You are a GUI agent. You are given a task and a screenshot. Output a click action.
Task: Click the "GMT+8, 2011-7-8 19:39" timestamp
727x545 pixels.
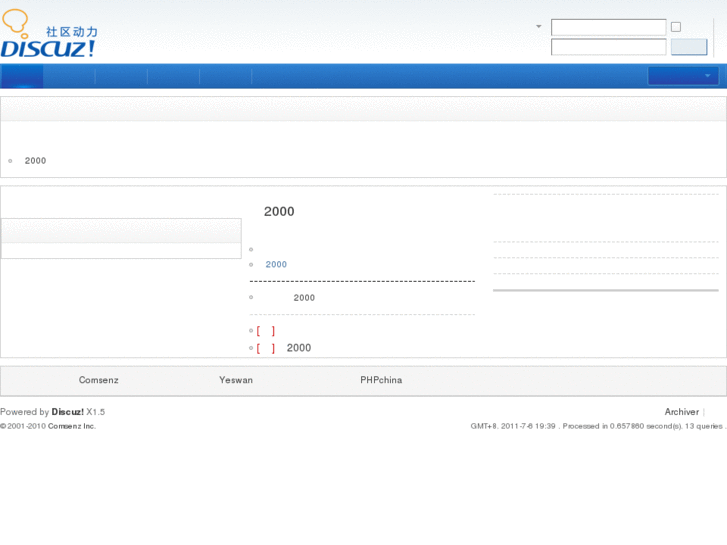[513, 426]
